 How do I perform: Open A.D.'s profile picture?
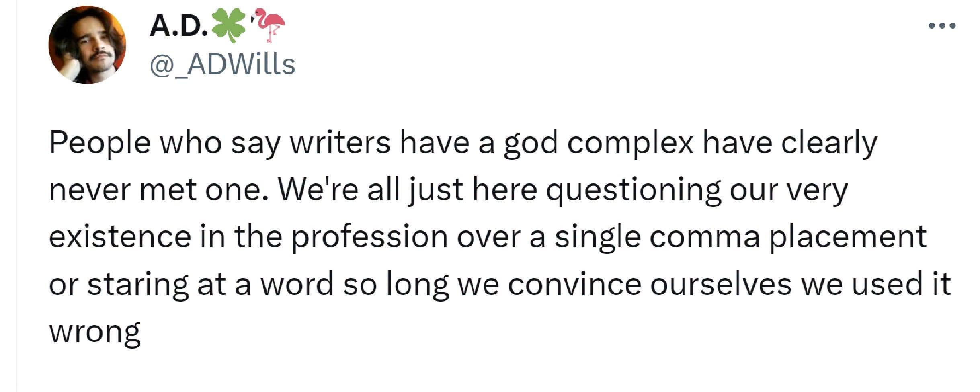87,45
